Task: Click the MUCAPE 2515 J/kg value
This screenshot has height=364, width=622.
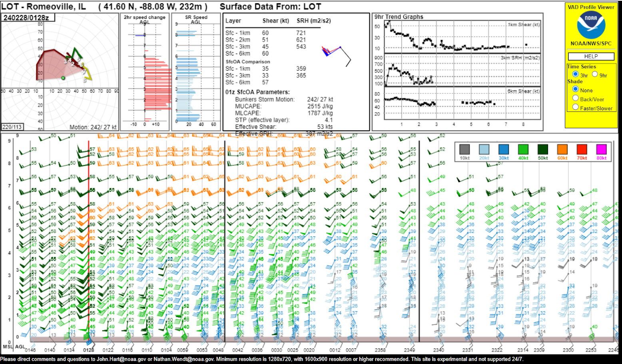Action: [x=320, y=106]
